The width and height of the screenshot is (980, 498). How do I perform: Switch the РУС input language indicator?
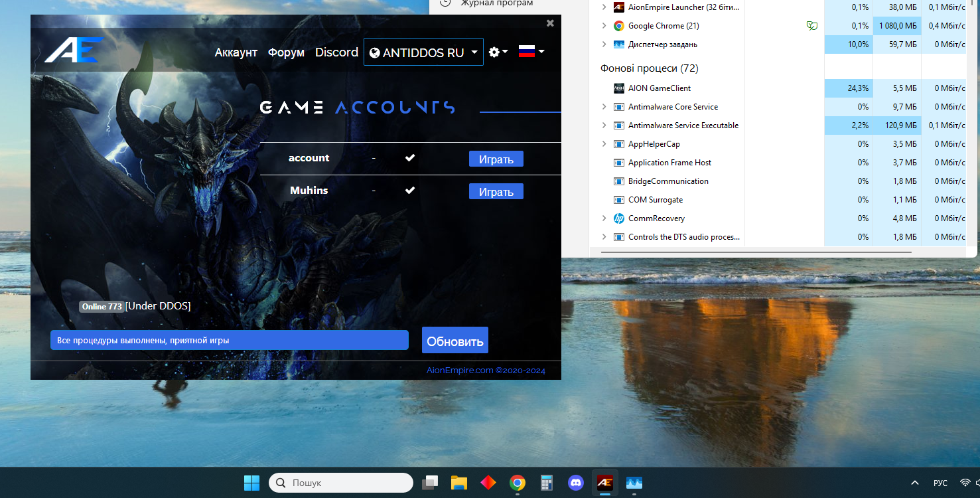click(x=940, y=483)
